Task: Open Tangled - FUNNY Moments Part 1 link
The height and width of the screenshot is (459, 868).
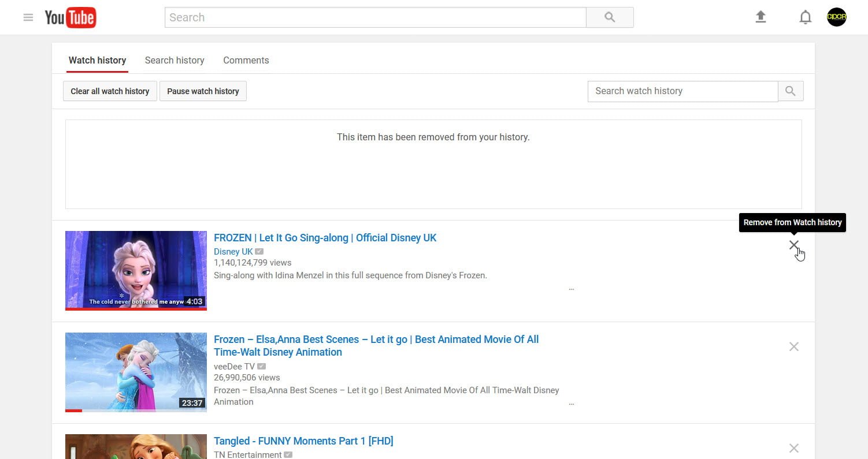Action: [303, 441]
